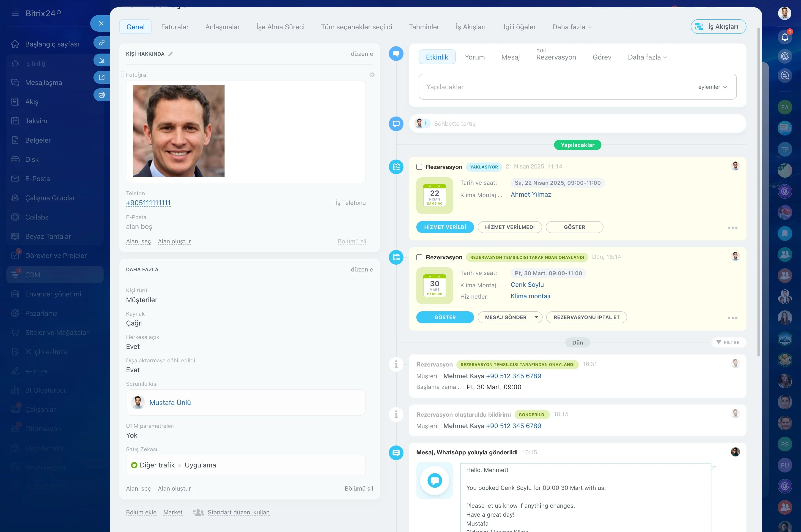Switch to the Faturalar tab

coord(175,27)
